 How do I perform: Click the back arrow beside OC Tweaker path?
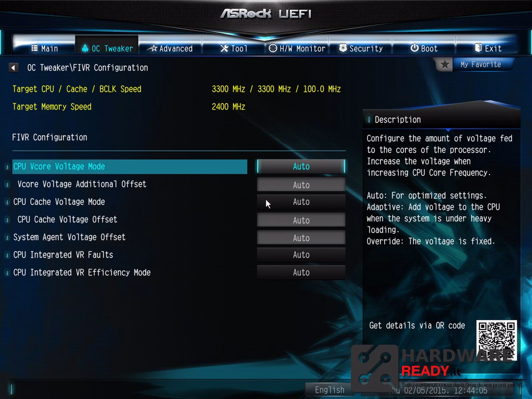(14, 68)
